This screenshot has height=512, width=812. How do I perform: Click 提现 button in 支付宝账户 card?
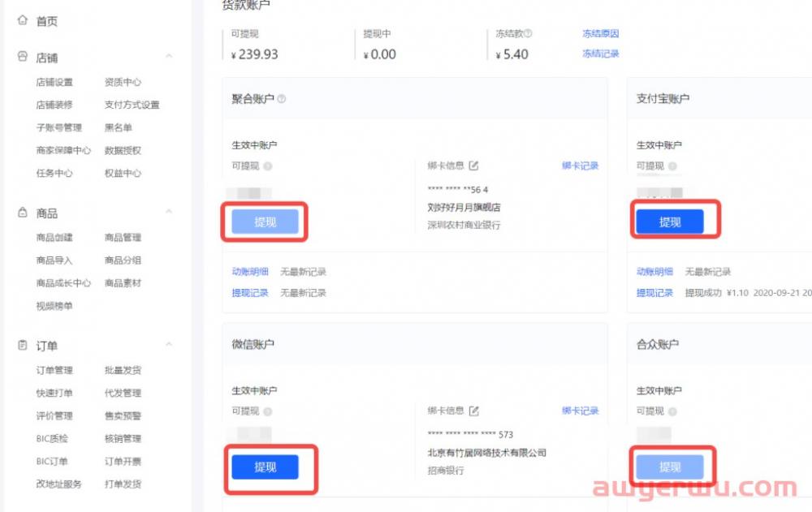(x=670, y=222)
